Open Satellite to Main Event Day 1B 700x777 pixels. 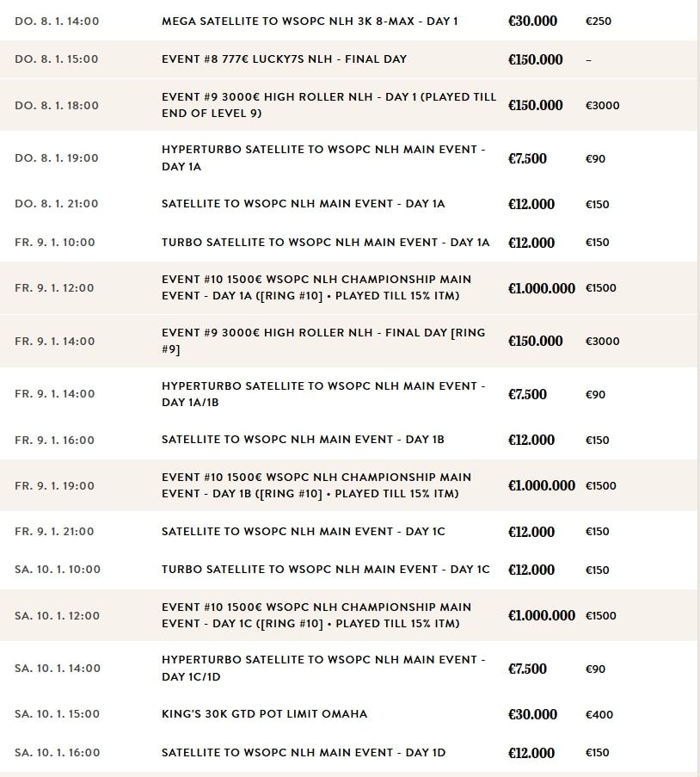point(303,440)
